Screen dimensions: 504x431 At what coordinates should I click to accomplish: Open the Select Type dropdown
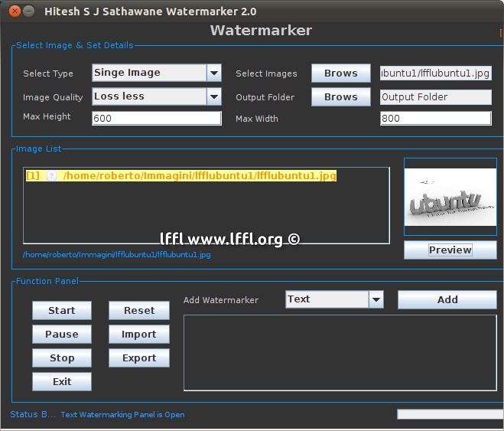pyautogui.click(x=214, y=73)
